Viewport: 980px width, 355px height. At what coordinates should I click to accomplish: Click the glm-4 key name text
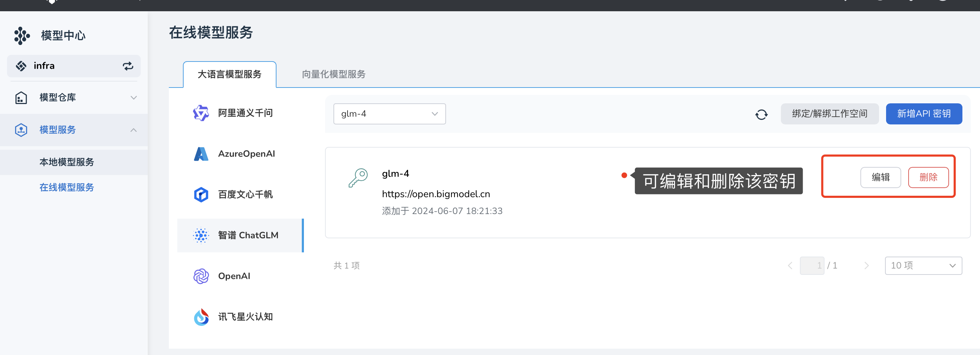(x=395, y=174)
